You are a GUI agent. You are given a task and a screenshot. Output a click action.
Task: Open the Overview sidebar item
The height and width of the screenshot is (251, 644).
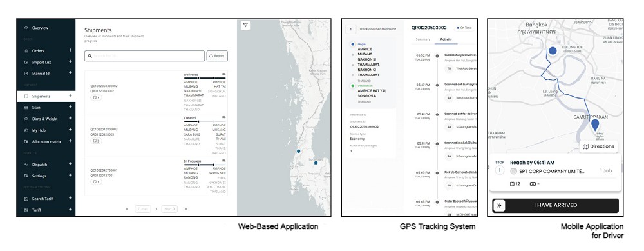(40, 28)
